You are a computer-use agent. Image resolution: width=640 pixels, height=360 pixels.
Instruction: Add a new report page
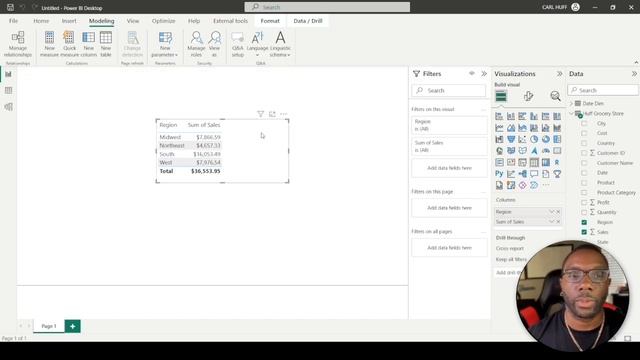tap(73, 326)
